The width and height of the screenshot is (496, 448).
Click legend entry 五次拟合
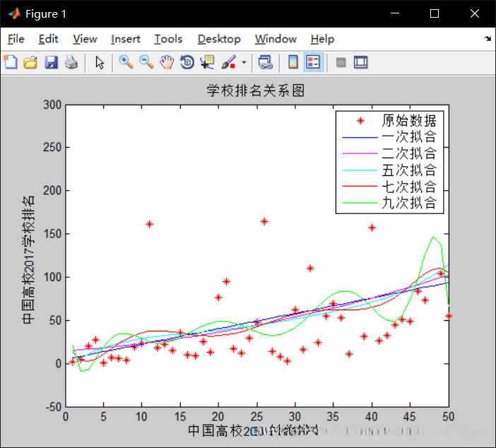coord(409,170)
